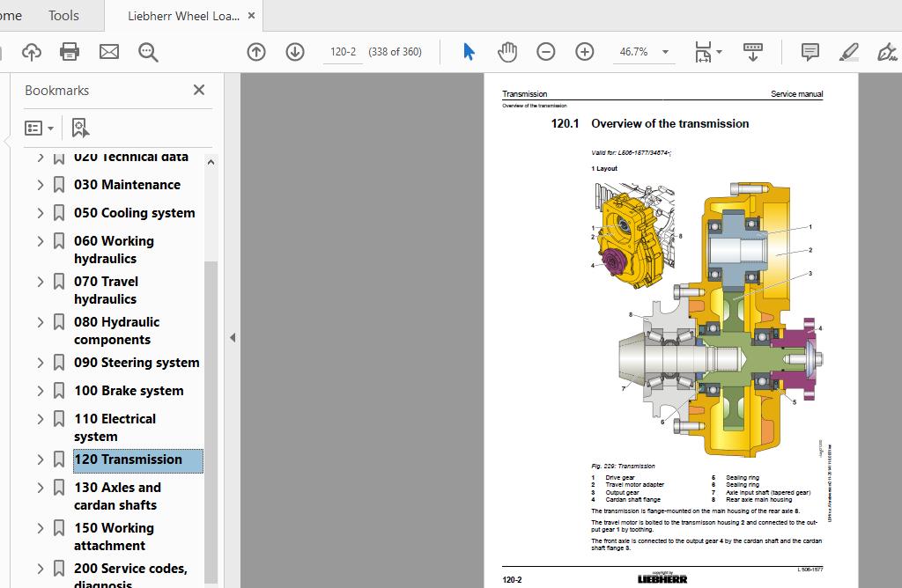This screenshot has height=588, width=902.
Task: Click the Email document icon
Action: pos(108,52)
